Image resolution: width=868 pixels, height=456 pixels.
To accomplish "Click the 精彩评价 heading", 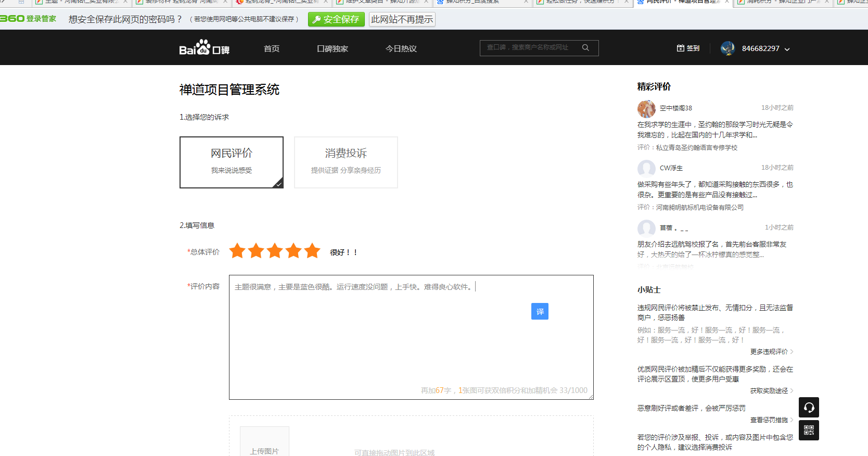I will 654,86.
